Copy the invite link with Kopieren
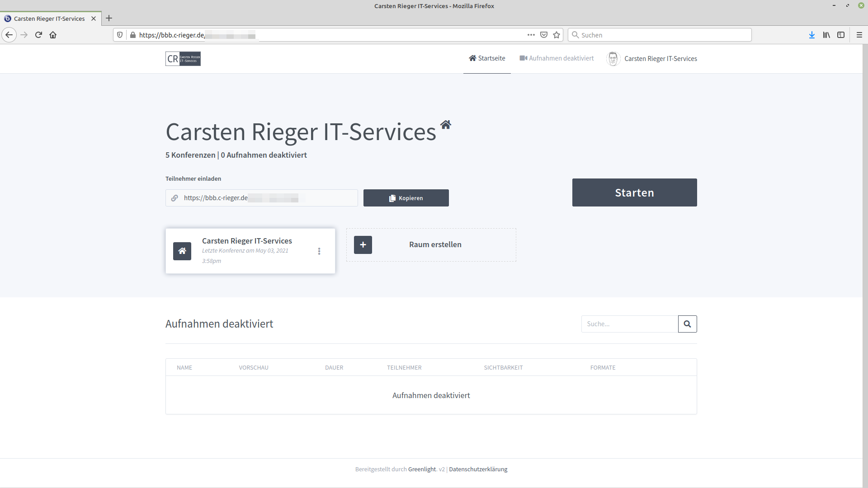This screenshot has width=868, height=488. click(x=406, y=198)
